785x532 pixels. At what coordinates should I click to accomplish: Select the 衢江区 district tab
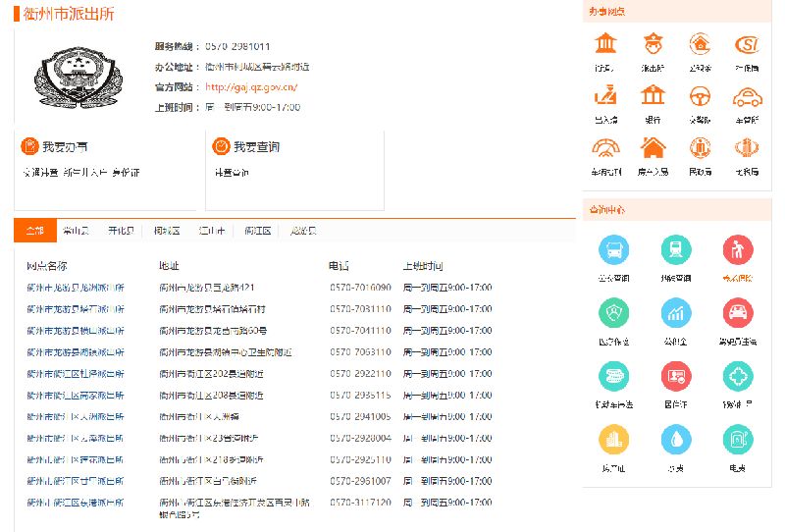(257, 231)
